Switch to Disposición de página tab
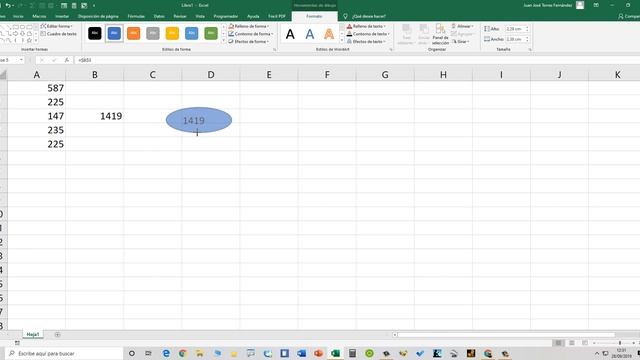Viewport: 640px width, 360px height. coord(98,16)
